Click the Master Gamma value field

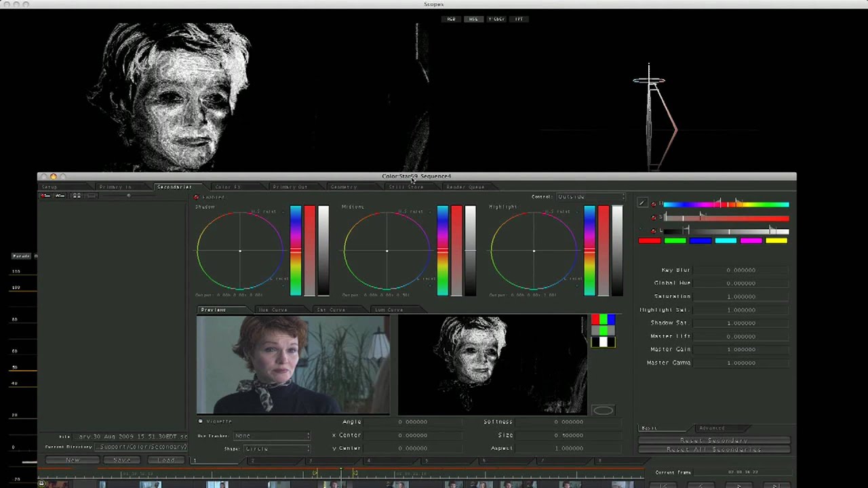coord(741,363)
